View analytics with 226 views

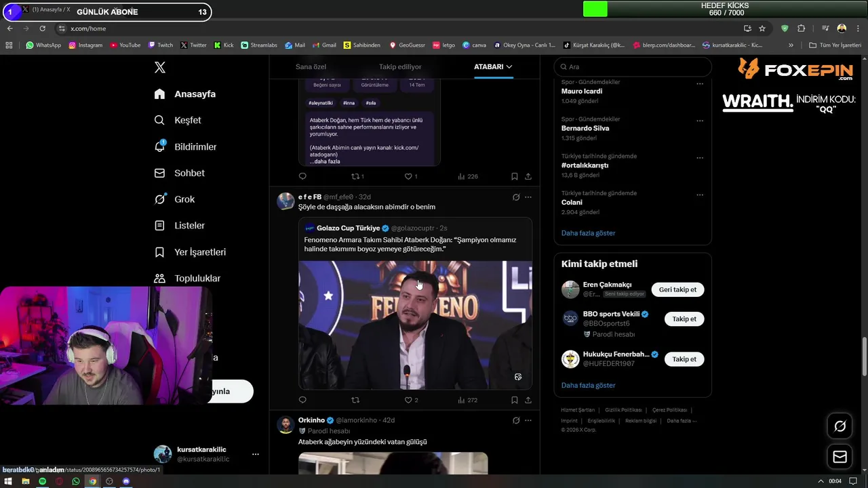[x=468, y=176]
